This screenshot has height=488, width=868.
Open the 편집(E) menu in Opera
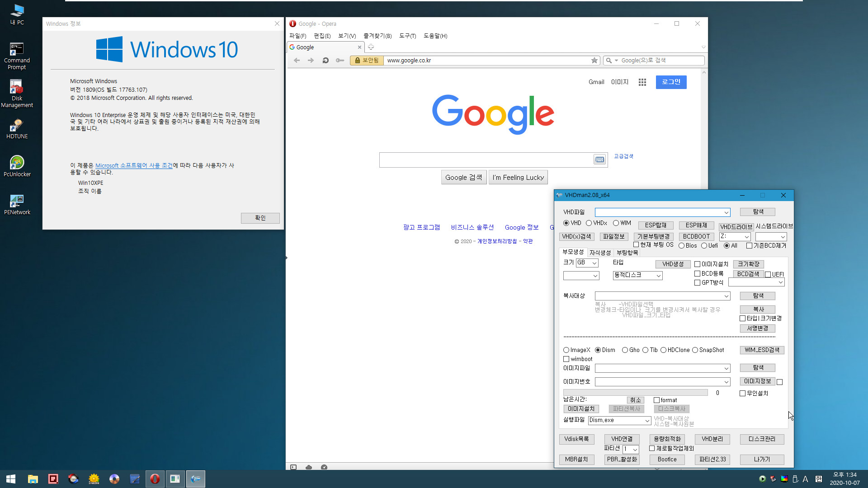(x=322, y=36)
